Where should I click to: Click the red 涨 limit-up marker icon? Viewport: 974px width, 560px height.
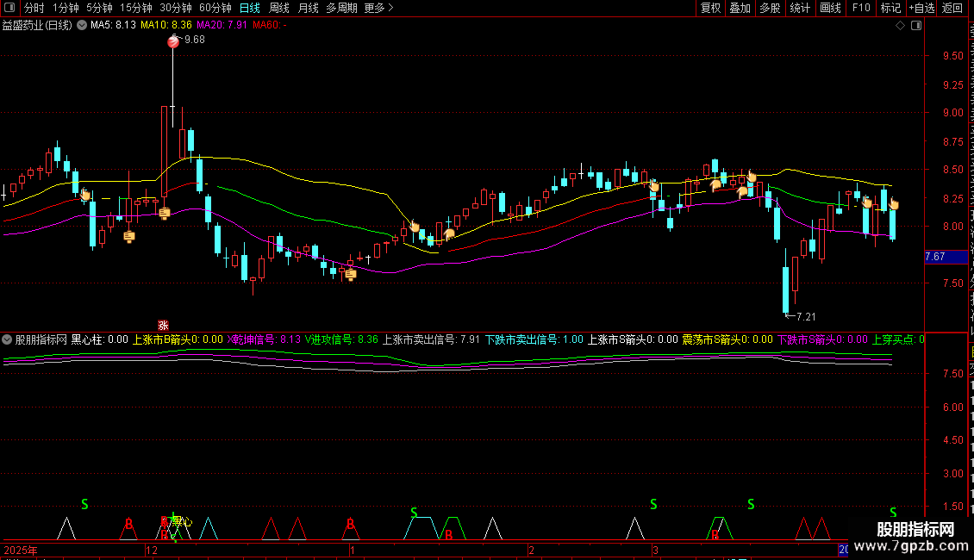164,326
